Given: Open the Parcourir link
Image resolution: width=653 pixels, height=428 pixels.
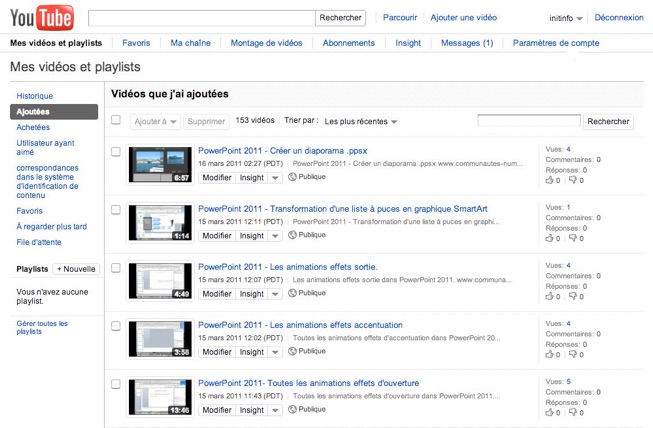Looking at the screenshot, I should (x=400, y=17).
